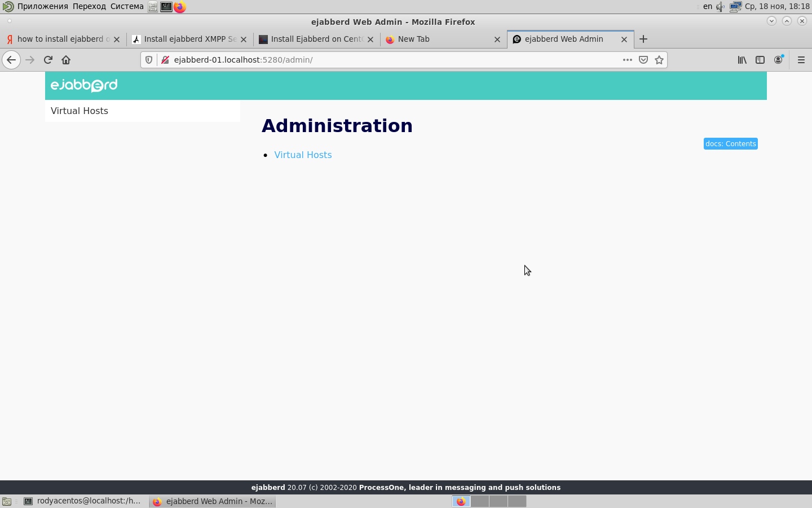Open the Переход menu
The width and height of the screenshot is (812, 508).
click(x=89, y=7)
